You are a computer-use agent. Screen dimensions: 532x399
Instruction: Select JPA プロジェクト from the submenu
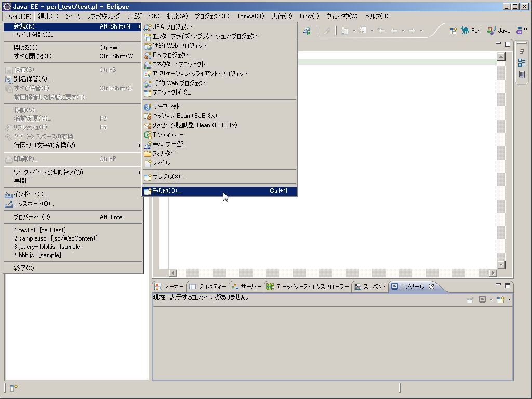coord(220,27)
